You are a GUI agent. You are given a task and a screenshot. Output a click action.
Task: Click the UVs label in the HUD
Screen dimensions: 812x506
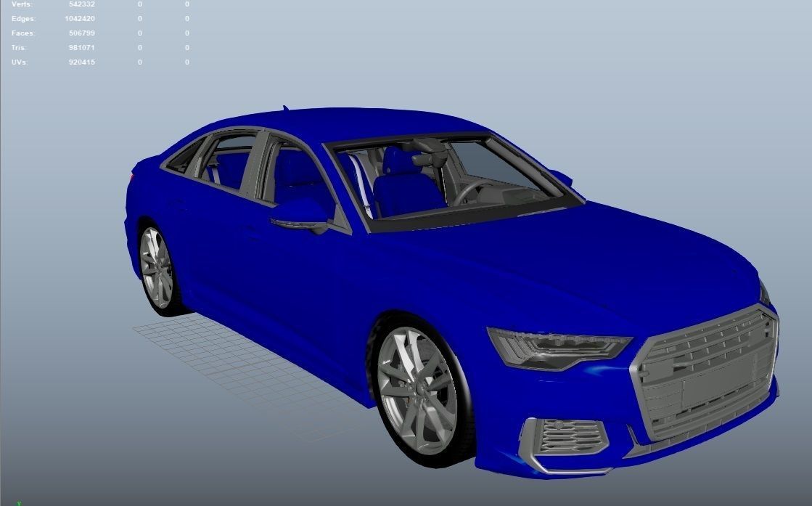click(20, 62)
